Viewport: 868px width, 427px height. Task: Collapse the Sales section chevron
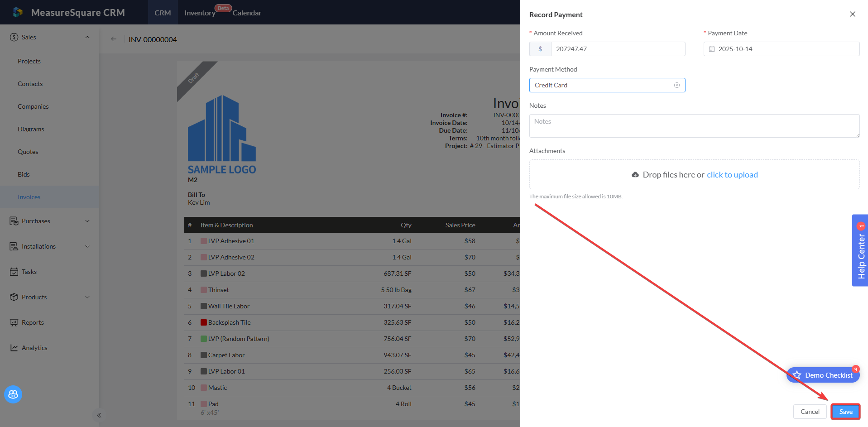pos(87,37)
